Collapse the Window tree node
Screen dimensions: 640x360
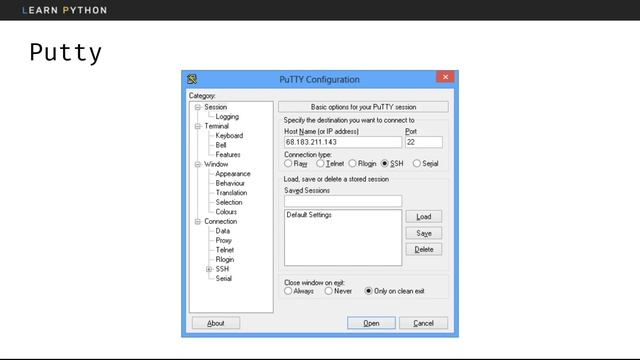[198, 164]
